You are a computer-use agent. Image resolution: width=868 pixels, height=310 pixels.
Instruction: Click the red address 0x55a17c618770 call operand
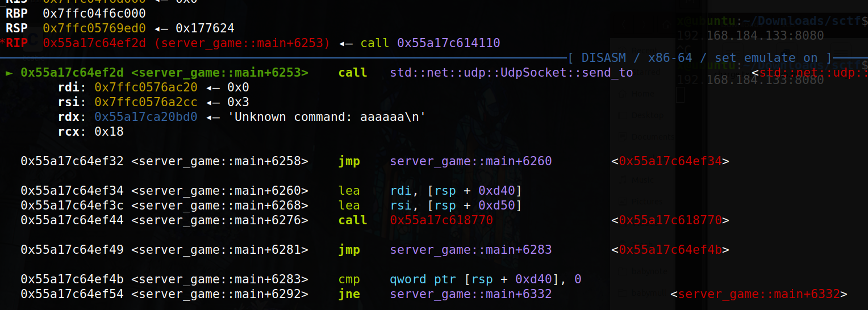pyautogui.click(x=441, y=220)
